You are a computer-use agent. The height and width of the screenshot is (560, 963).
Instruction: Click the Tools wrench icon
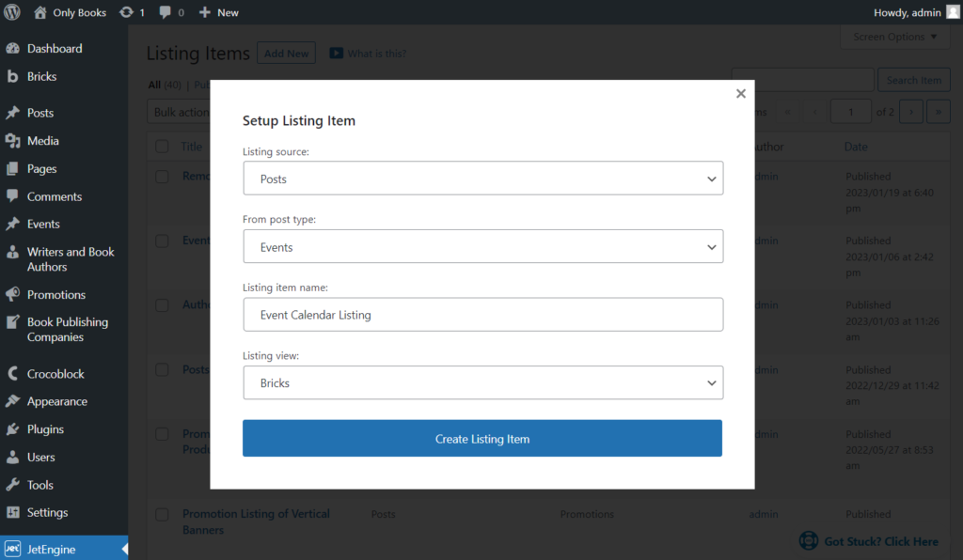12,485
